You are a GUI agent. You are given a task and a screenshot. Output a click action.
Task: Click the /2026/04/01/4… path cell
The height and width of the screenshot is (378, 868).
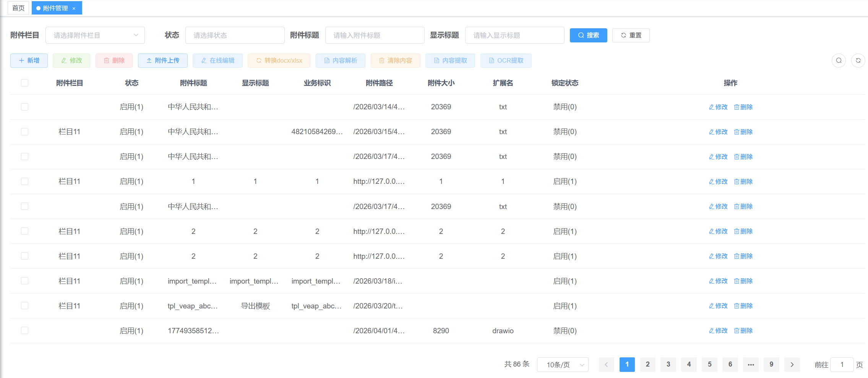[379, 331]
